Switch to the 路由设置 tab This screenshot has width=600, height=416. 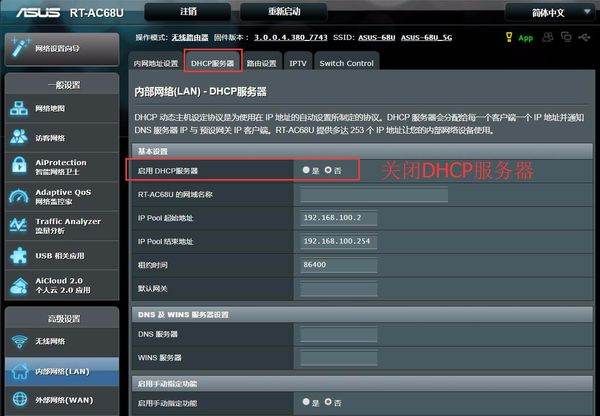262,63
